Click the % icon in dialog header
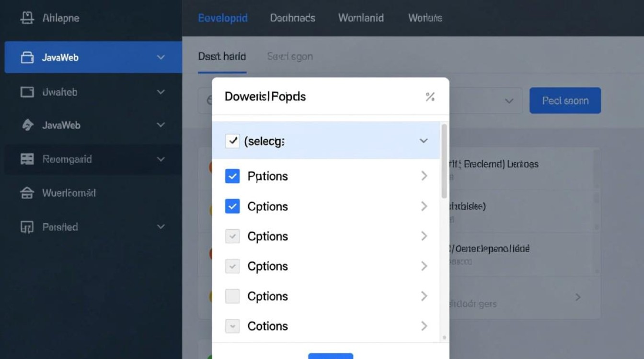The width and height of the screenshot is (644, 359). click(x=430, y=97)
